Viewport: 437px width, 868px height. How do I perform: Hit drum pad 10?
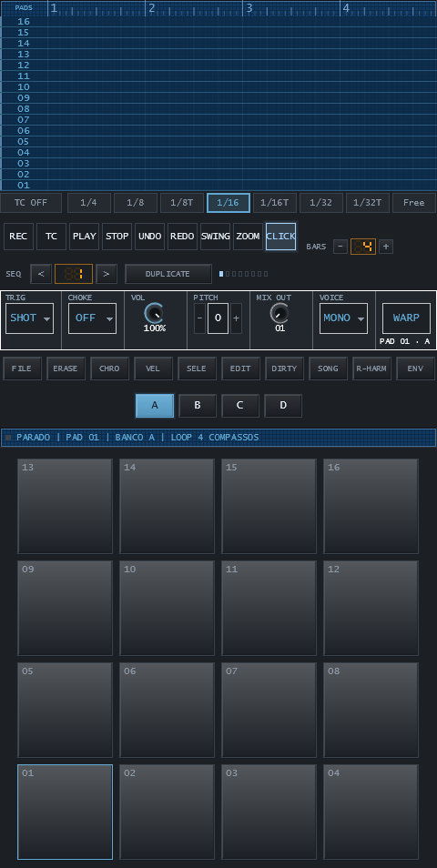[x=167, y=609]
